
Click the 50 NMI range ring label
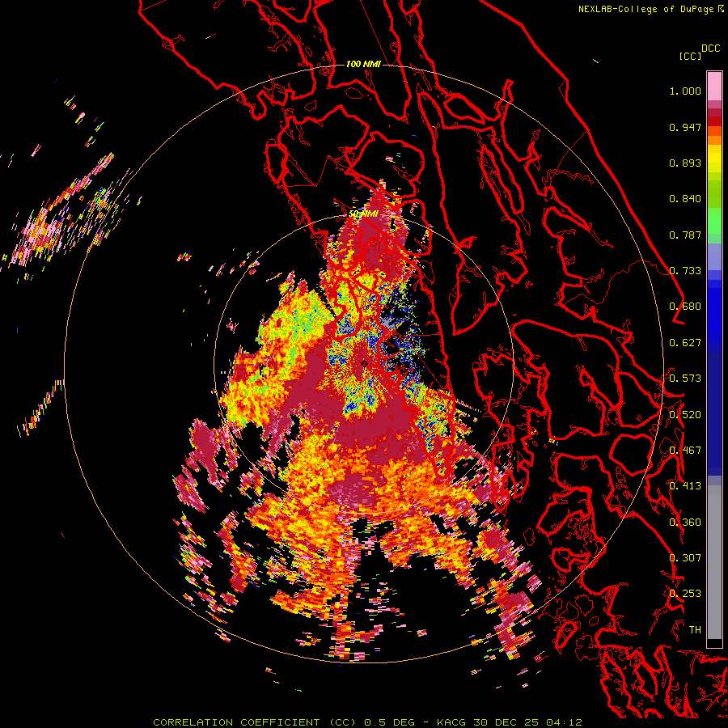point(363,214)
